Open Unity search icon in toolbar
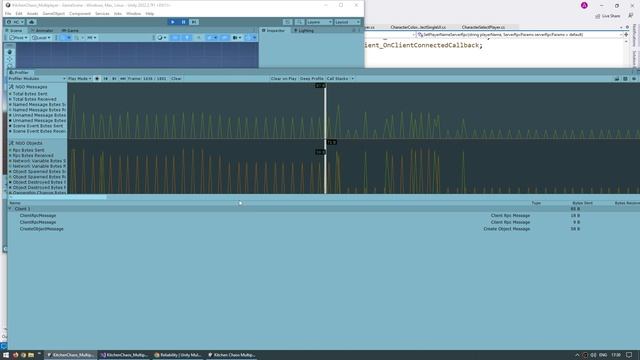This screenshot has width=640, height=360. [299, 22]
